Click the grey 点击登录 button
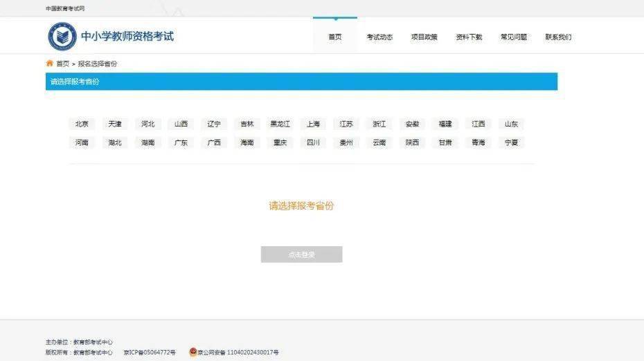Viewport: 644px width, 361px height. pos(301,254)
